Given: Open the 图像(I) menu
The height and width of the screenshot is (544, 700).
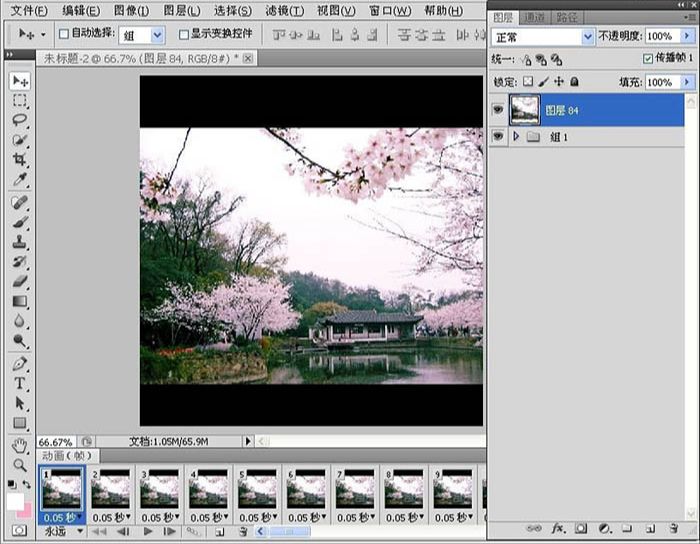Looking at the screenshot, I should [131, 11].
